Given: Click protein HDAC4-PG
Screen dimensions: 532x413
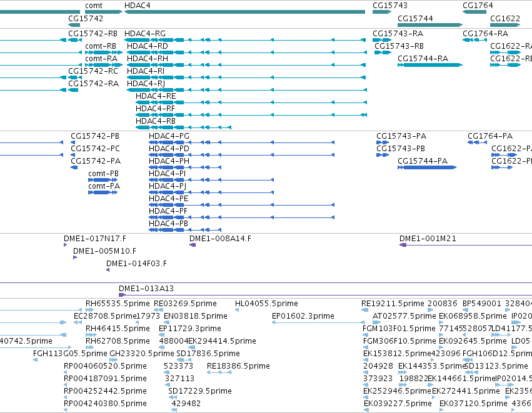Looking at the screenshot, I should point(169,136).
